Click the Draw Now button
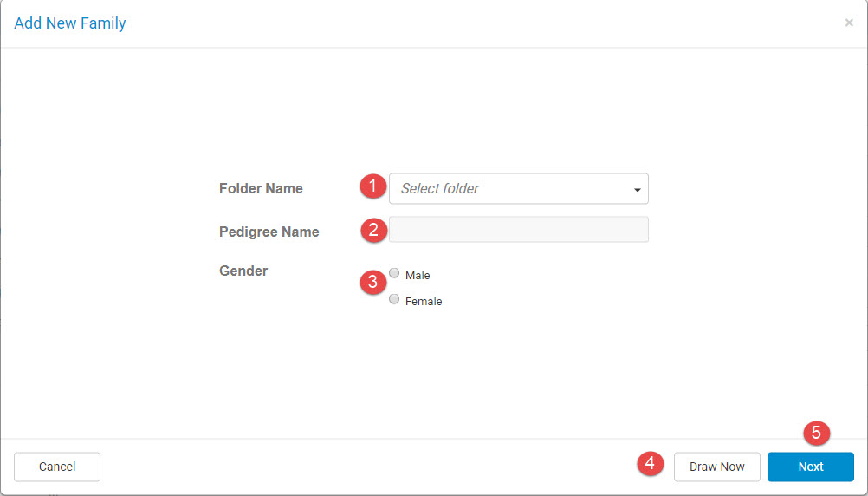 pyautogui.click(x=717, y=467)
